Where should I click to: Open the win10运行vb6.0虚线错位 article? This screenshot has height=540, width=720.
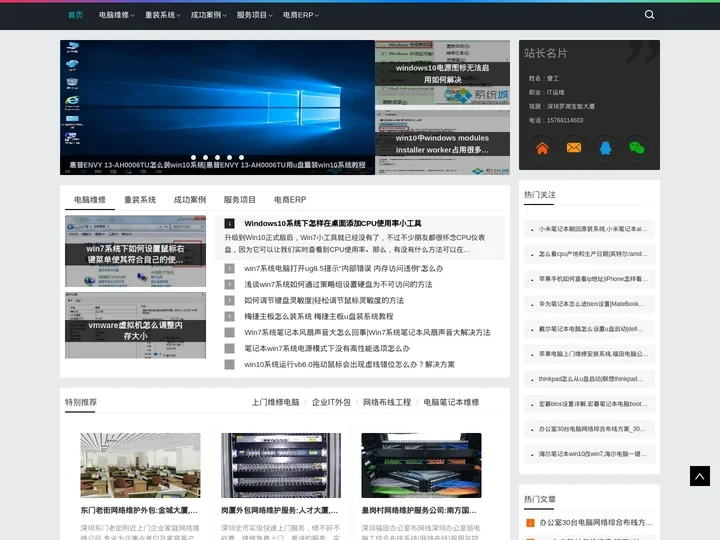pos(349,365)
